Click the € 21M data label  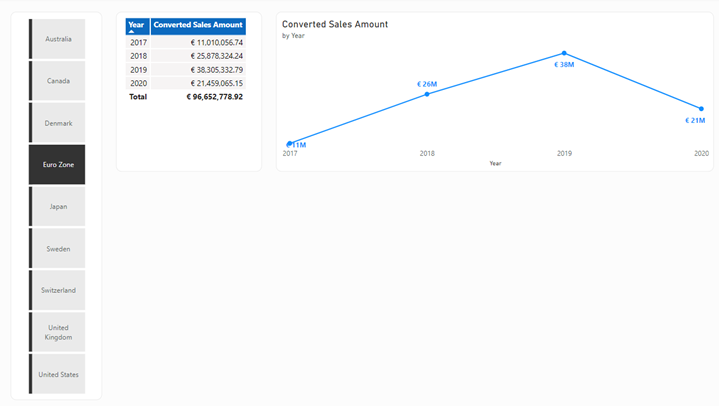[695, 120]
